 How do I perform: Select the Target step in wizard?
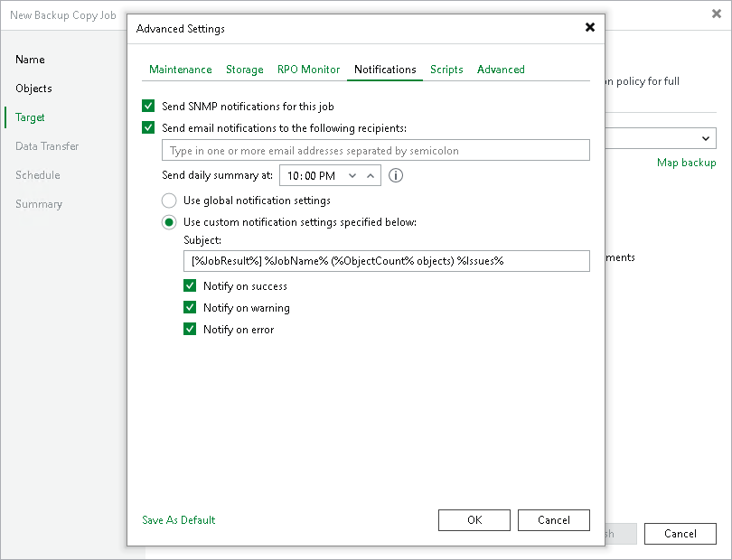tap(30, 117)
